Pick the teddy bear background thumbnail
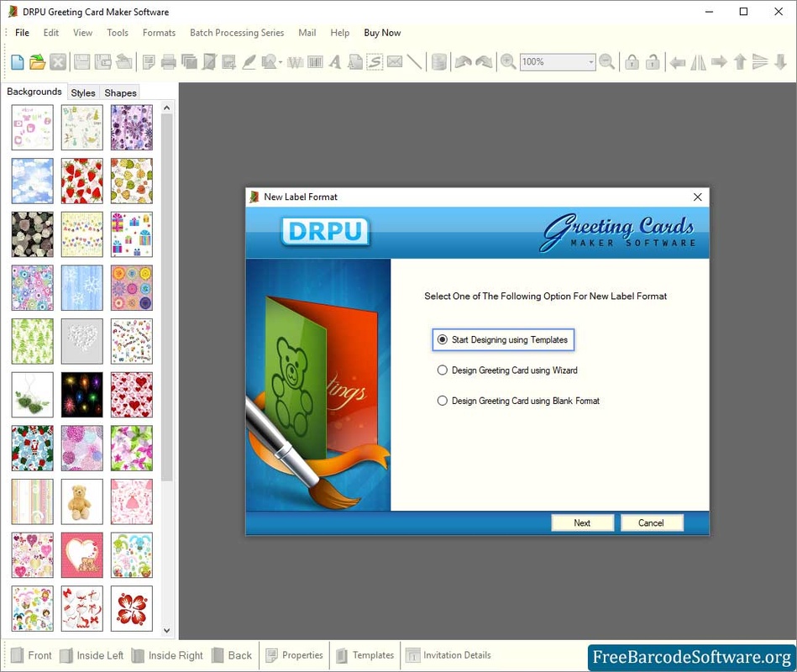This screenshot has width=797, height=672. 82,501
